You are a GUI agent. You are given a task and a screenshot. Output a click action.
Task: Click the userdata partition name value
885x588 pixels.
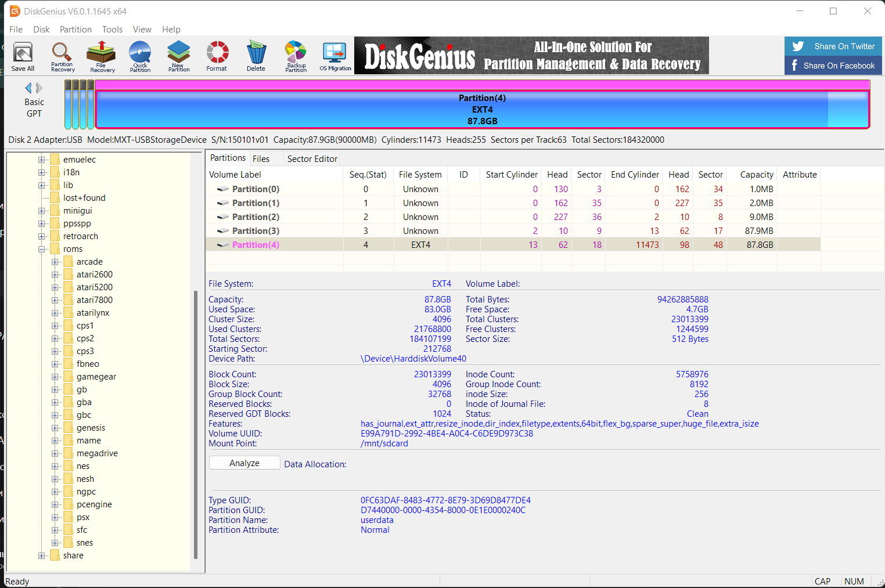377,520
